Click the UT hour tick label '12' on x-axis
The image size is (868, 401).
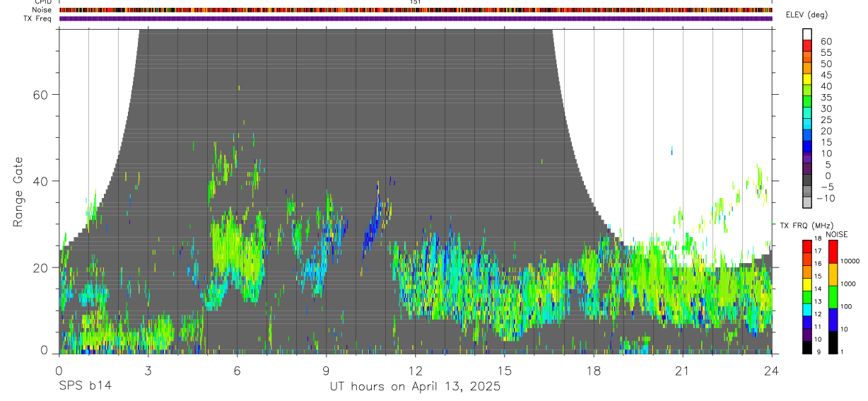click(x=416, y=371)
